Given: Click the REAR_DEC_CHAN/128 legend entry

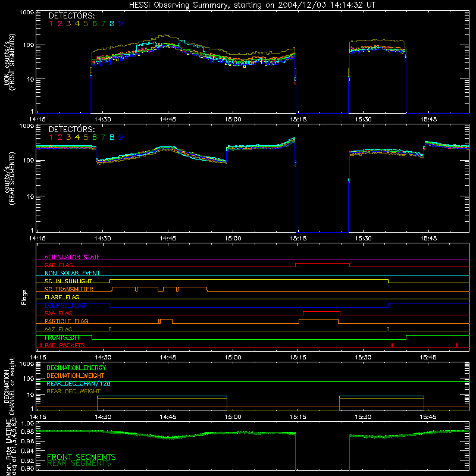Looking at the screenshot, I should point(79,383).
